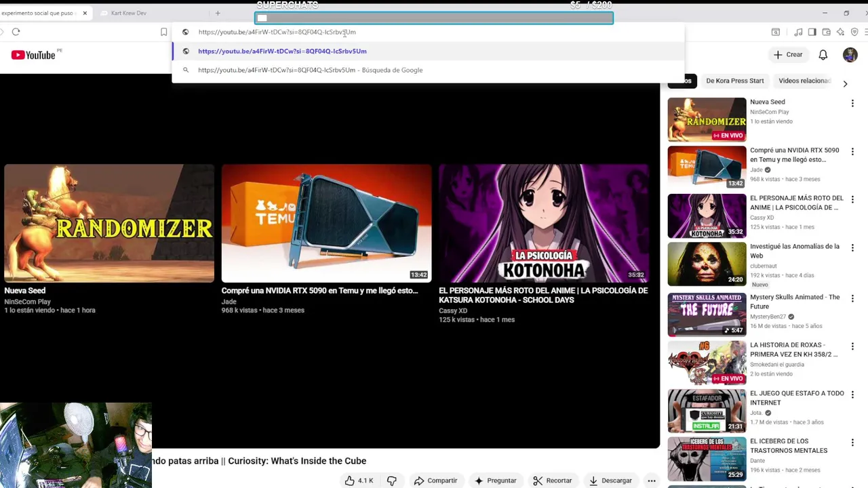868x488 pixels.
Task: Click the bookmark icon beside the address bar
Action: [163, 32]
